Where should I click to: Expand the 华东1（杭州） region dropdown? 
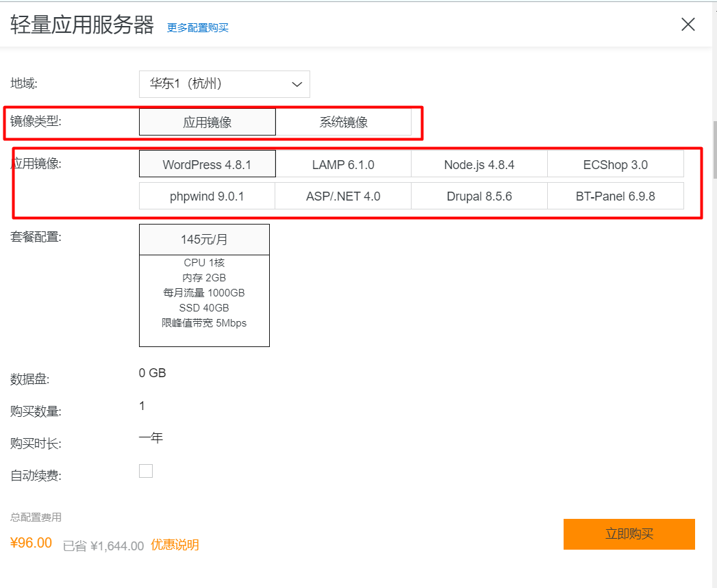[225, 84]
